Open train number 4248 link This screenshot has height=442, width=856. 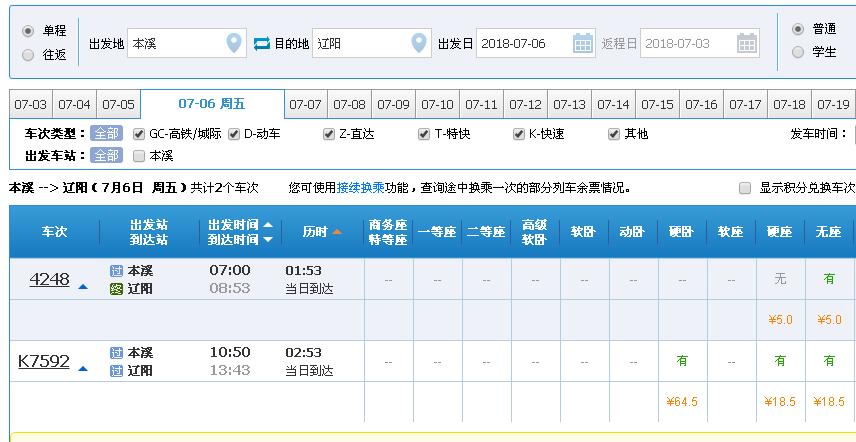50,279
